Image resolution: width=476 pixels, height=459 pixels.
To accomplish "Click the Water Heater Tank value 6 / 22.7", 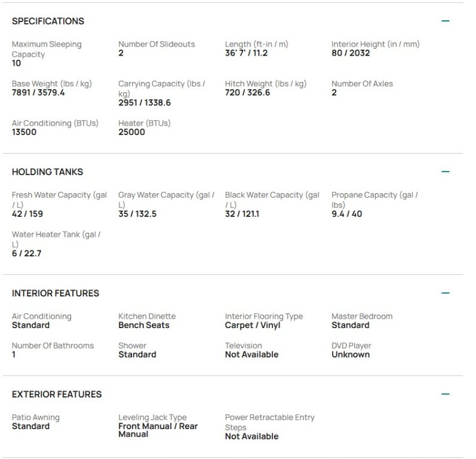I will (x=26, y=253).
